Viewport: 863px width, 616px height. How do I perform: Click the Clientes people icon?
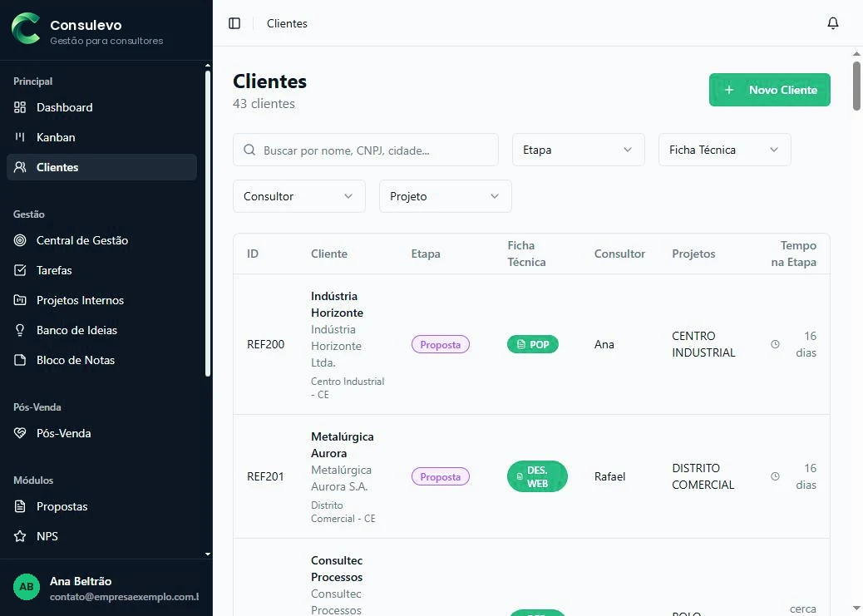point(20,167)
